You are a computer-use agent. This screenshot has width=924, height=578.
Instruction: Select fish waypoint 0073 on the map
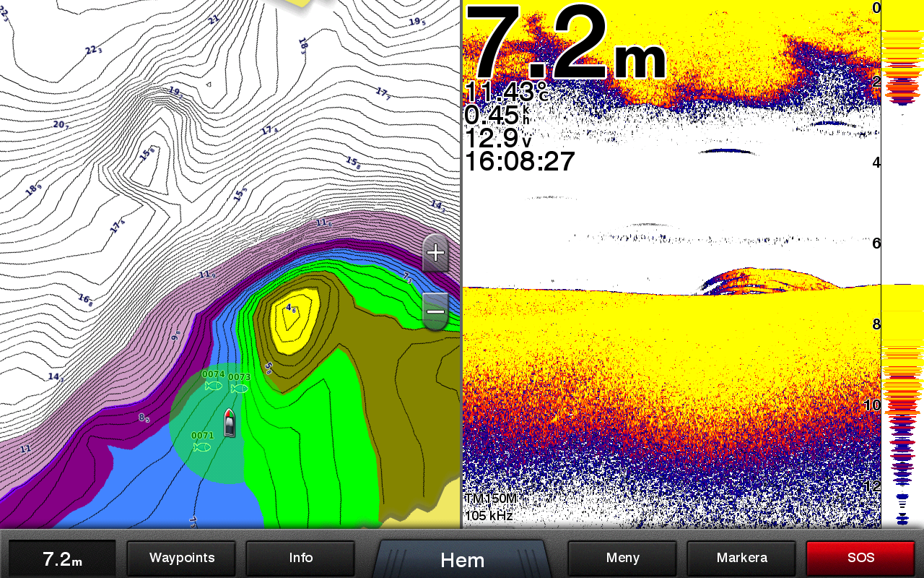[x=240, y=388]
